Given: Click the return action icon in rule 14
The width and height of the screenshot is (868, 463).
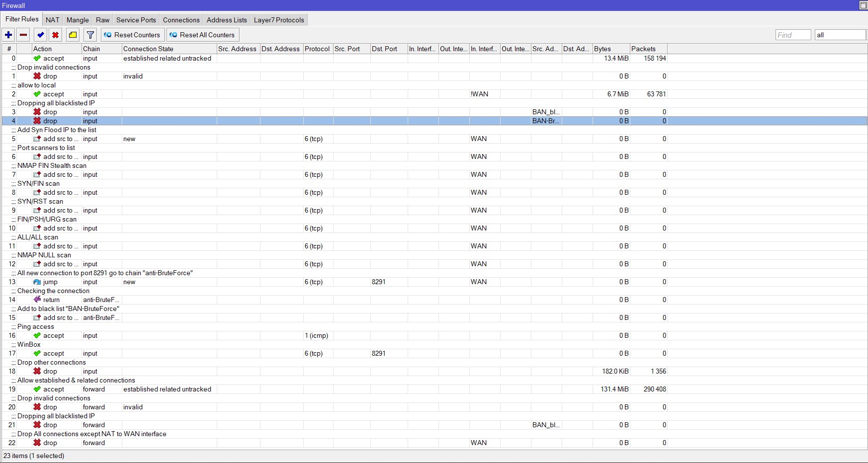Looking at the screenshot, I should click(x=37, y=300).
